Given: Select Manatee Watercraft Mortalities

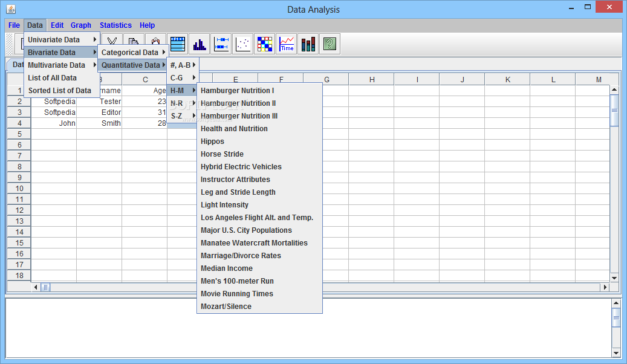Looking at the screenshot, I should coord(259,243).
